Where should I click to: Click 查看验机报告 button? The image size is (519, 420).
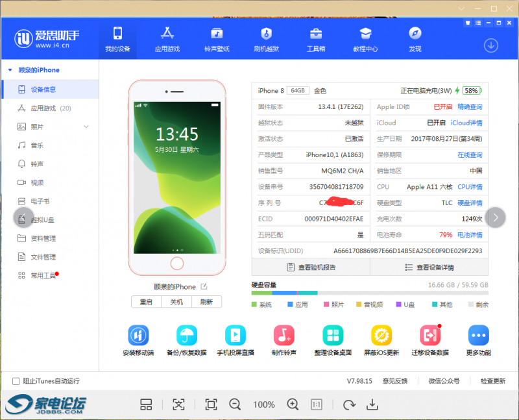click(x=311, y=267)
